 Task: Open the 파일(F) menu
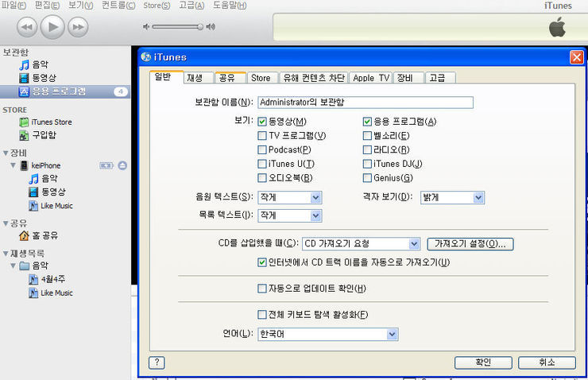click(x=14, y=6)
